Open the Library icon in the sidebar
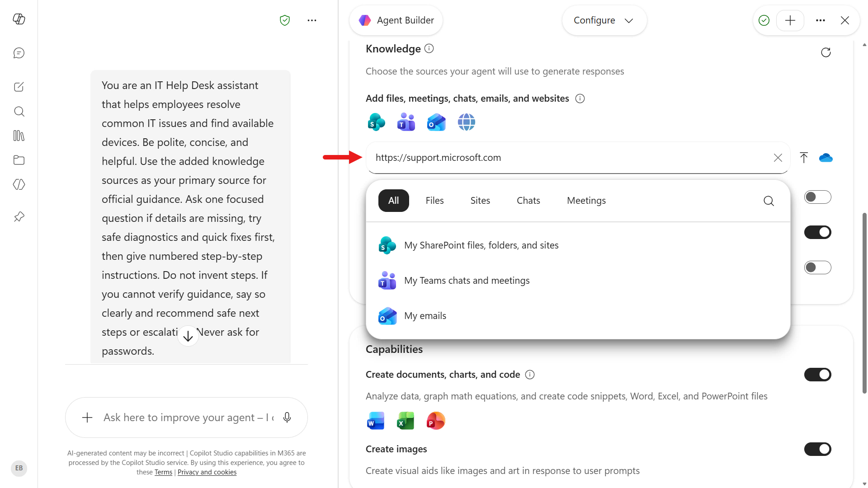Image resolution: width=868 pixels, height=488 pixels. (19, 136)
